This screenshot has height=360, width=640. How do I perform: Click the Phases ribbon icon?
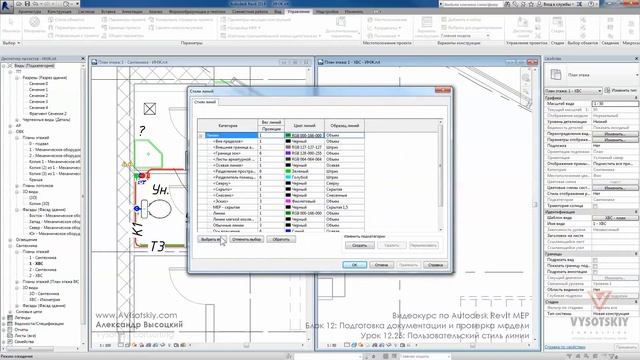coord(557,22)
